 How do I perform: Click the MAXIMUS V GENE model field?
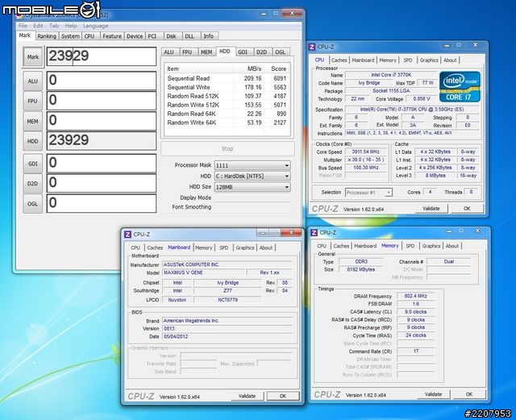[204, 272]
